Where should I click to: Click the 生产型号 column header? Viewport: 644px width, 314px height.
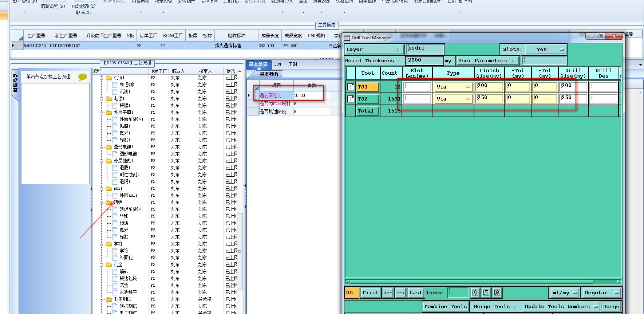[x=36, y=35]
